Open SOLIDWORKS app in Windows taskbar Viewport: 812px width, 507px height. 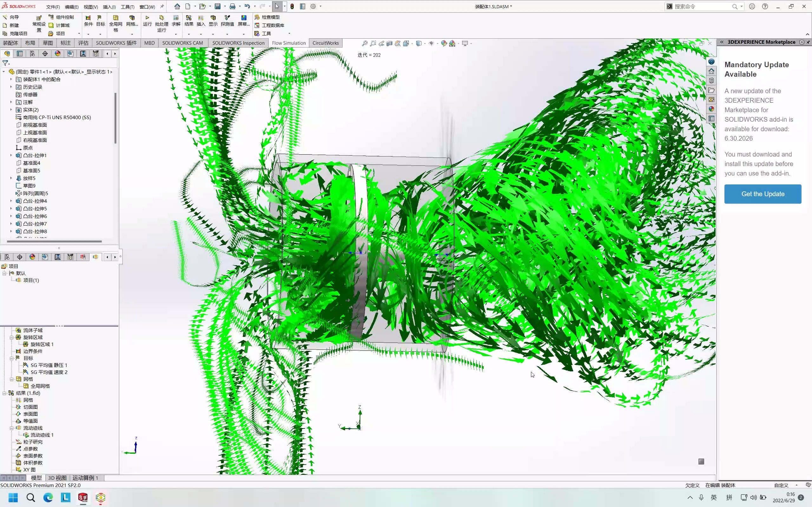point(83,497)
